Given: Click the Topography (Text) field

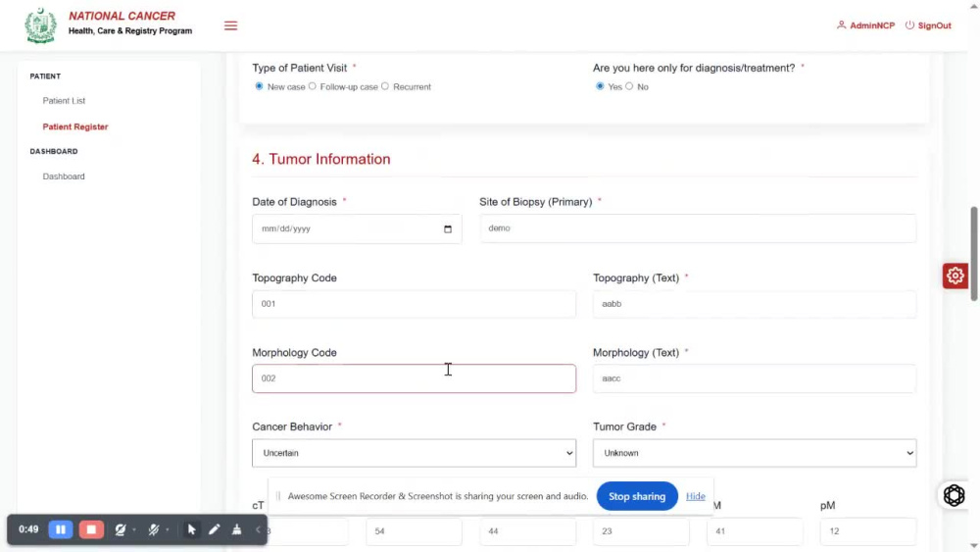Looking at the screenshot, I should click(755, 304).
